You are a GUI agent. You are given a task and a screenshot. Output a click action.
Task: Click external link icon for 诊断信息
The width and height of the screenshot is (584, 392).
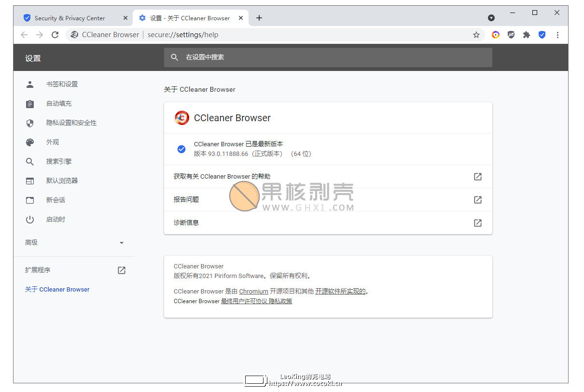478,223
